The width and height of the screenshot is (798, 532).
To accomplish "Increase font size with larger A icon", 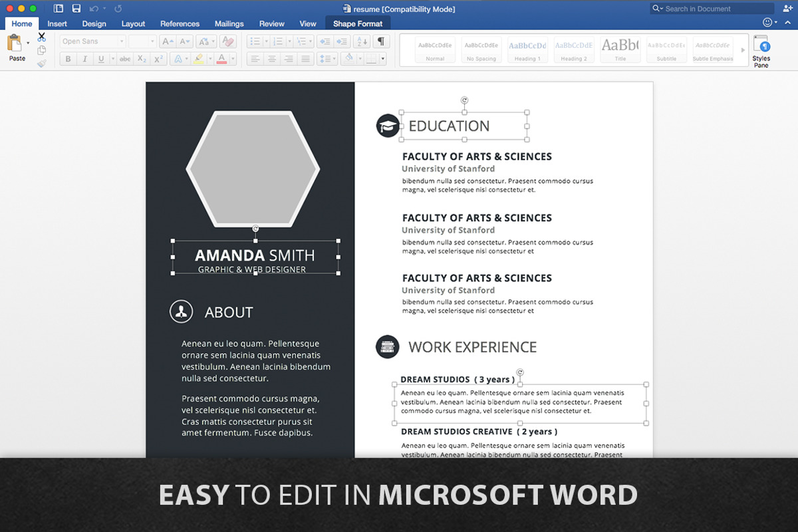I will 168,41.
